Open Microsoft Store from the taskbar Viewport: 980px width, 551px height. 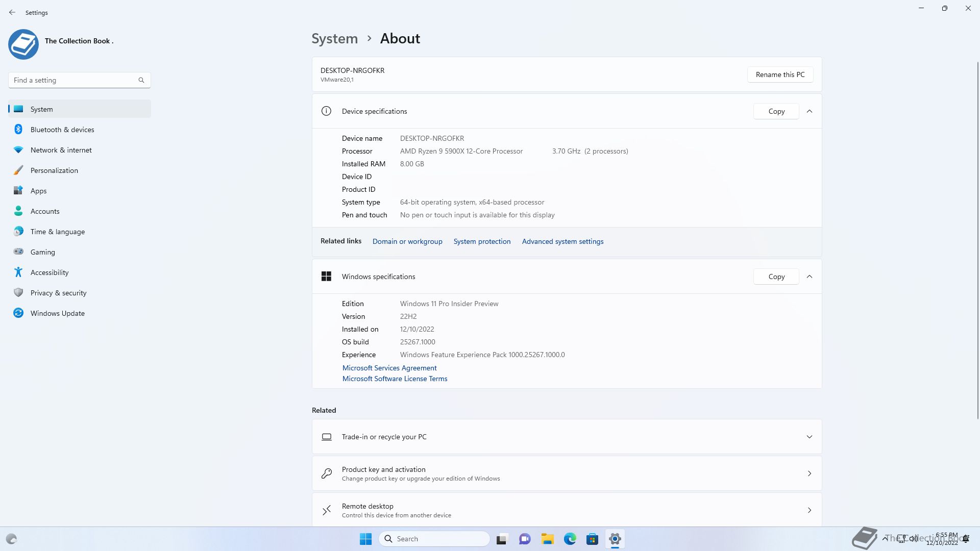(x=593, y=539)
